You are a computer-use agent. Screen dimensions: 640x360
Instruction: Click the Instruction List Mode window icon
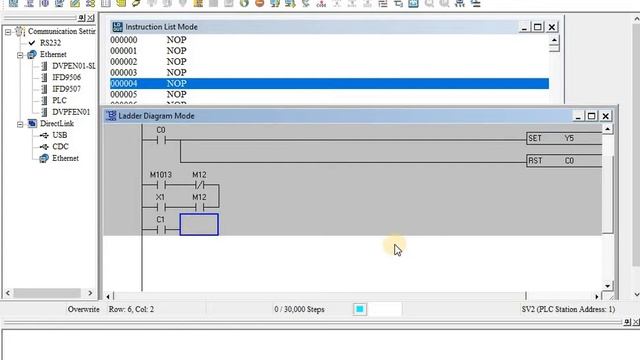(x=117, y=27)
